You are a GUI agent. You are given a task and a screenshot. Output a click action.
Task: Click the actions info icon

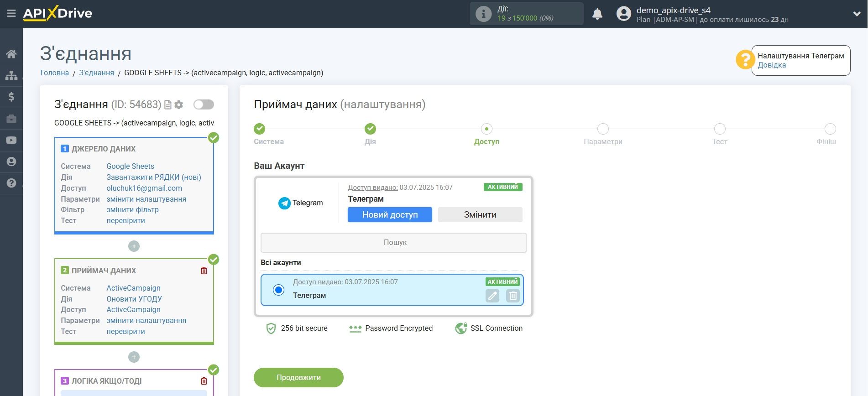click(483, 14)
